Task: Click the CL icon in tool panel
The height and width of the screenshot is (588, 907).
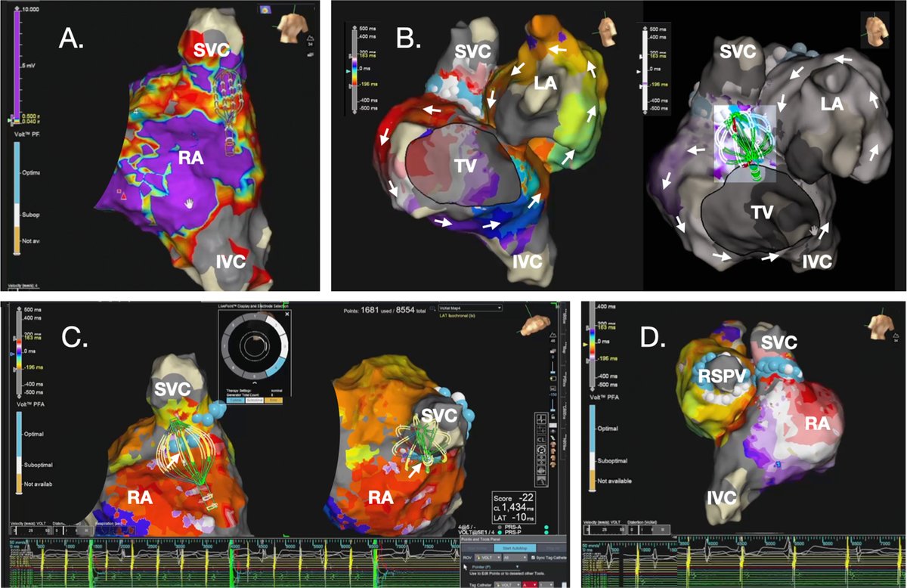Action: [x=541, y=440]
